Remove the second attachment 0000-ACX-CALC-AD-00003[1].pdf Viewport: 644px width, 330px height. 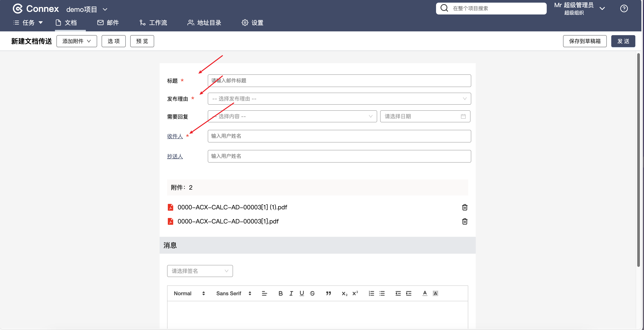coord(464,221)
